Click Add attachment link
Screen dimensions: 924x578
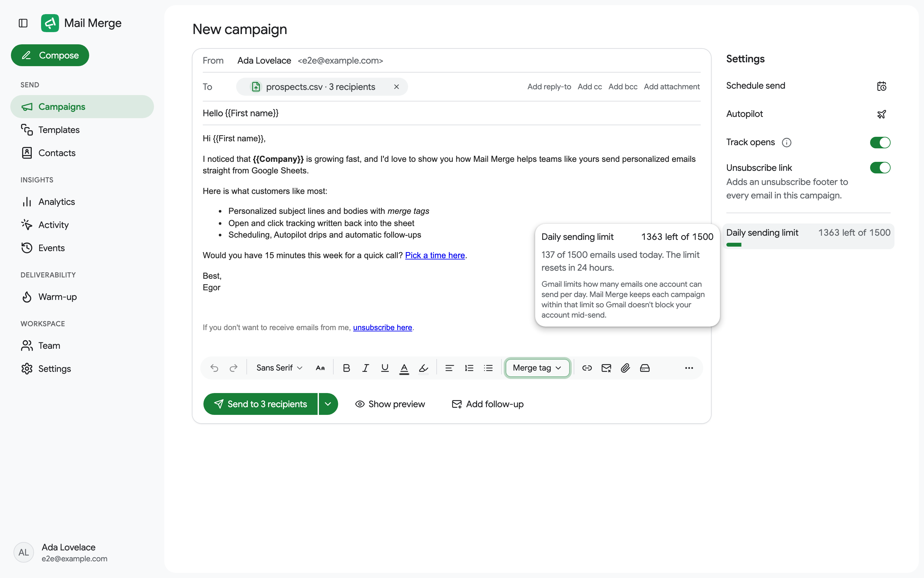672,87
